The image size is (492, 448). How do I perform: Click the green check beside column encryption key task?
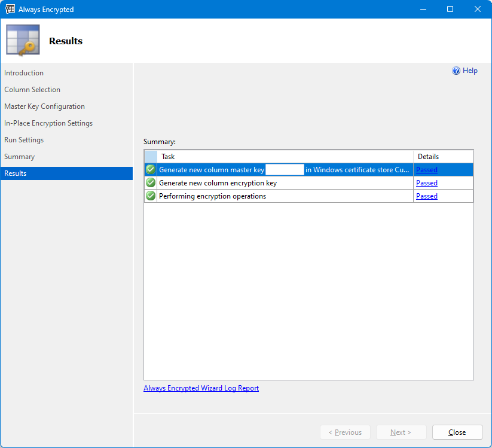(x=150, y=182)
